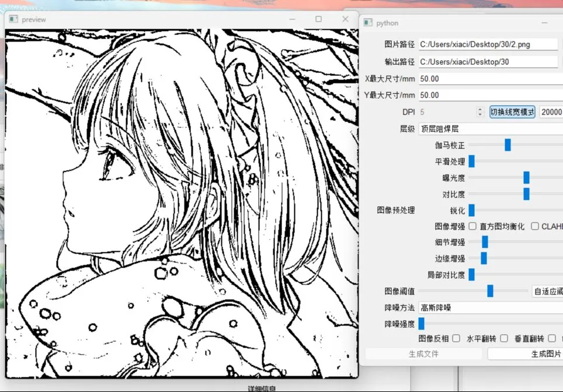Click the 详细信息 text below the preview window
The height and width of the screenshot is (392, 563).
262,388
